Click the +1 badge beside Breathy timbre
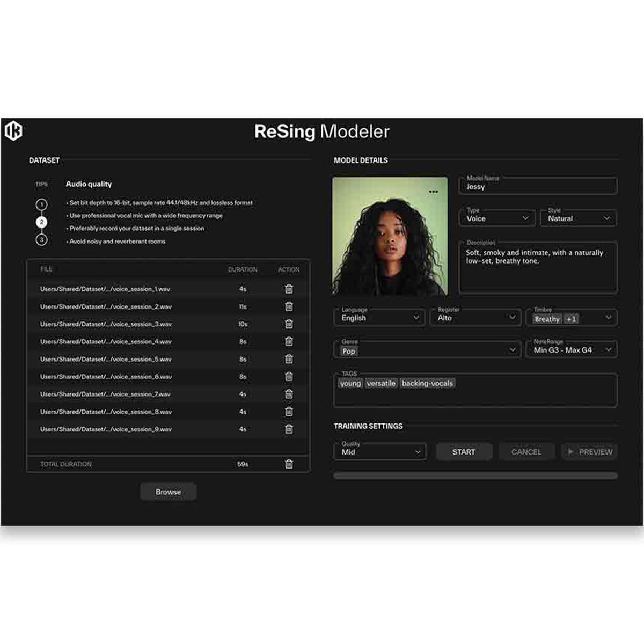 coord(570,319)
